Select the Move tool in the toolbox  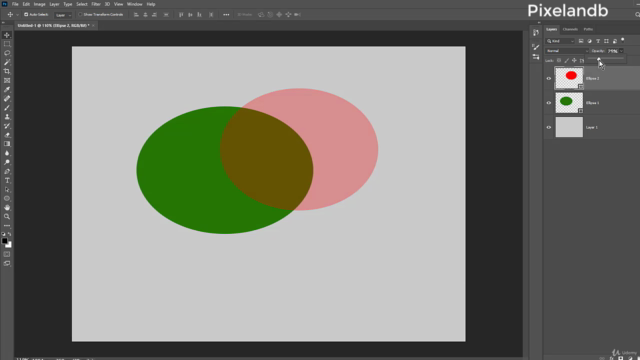point(7,35)
